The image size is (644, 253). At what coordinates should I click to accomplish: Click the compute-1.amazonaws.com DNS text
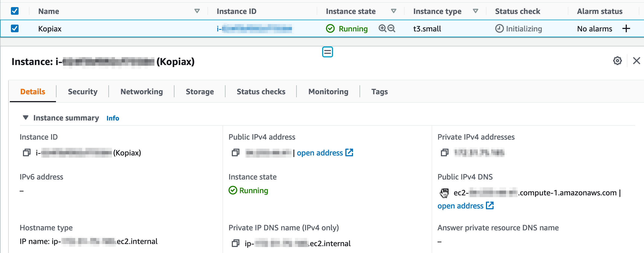click(x=535, y=193)
